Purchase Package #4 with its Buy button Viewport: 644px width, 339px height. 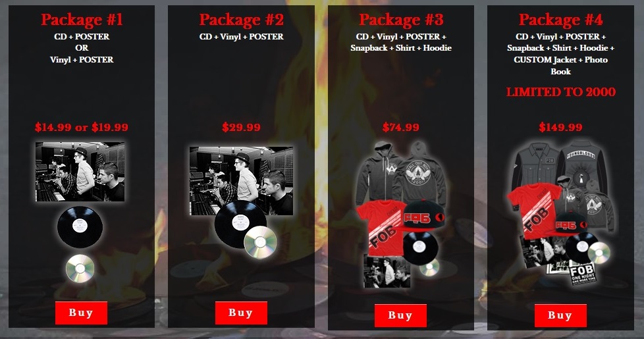[x=560, y=315]
